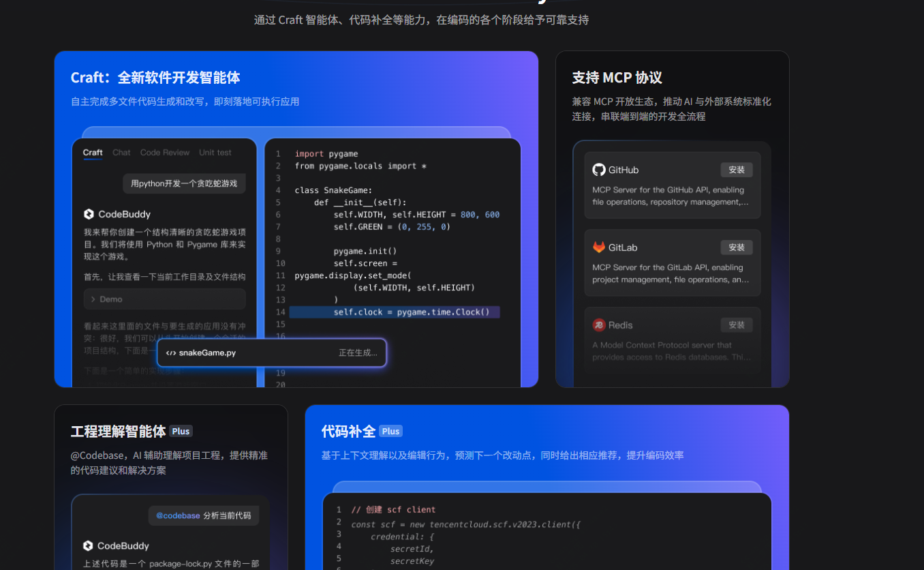
Task: Click the 支持 MCP 协议 heading
Action: coord(617,78)
